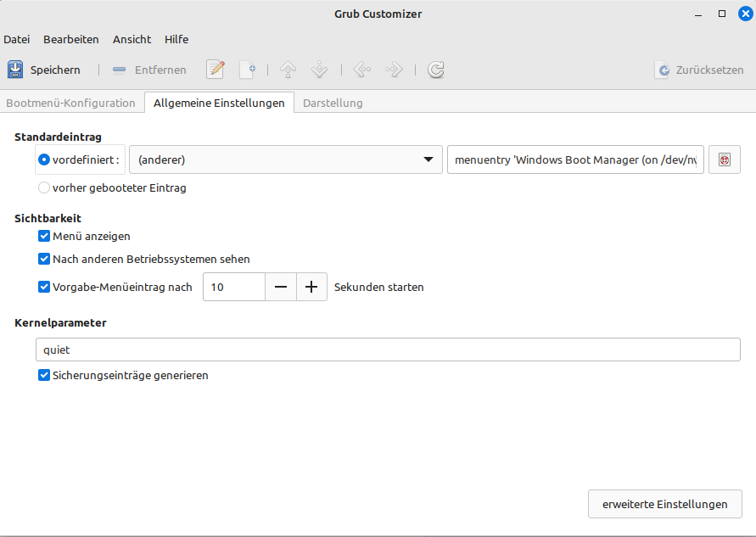This screenshot has width=756, height=537.
Task: Click the edit entry pencil icon
Action: pyautogui.click(x=216, y=70)
